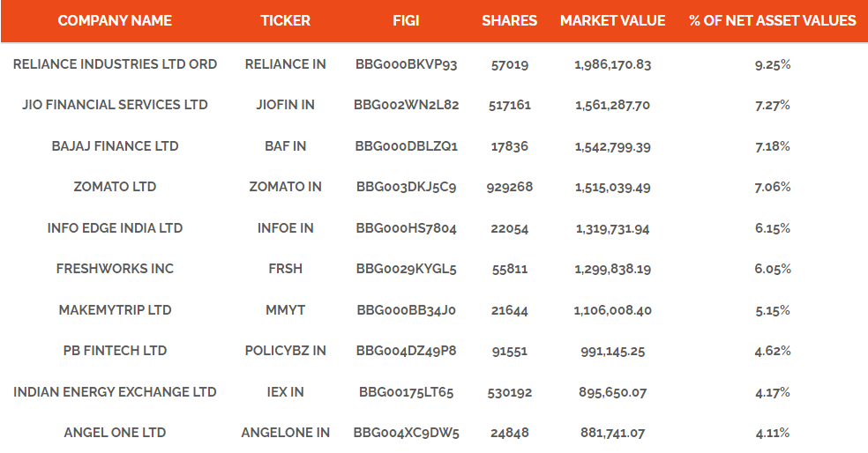
Task: Click ZOMATO IN ticker cell
Action: click(x=285, y=187)
